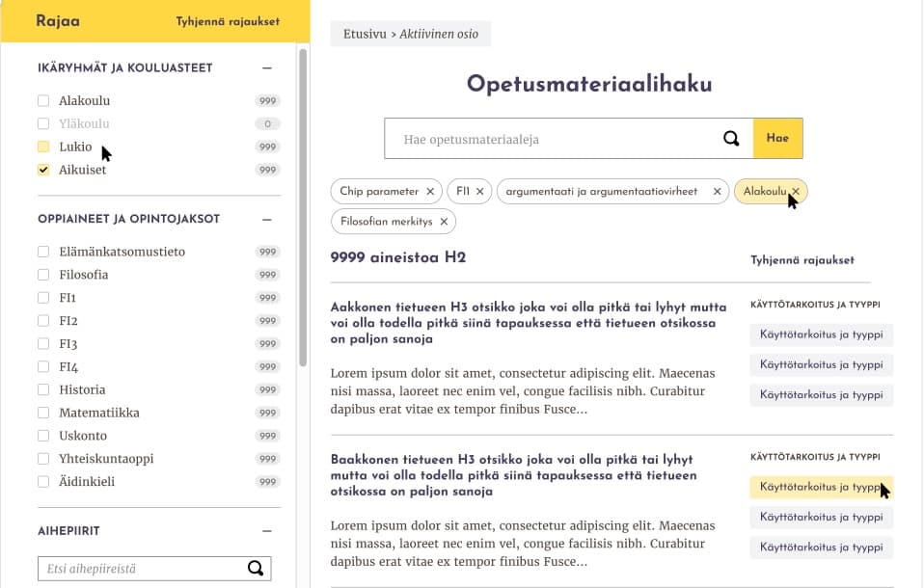Click the magnifier icon in the main search bar
The width and height of the screenshot is (924, 588).
(731, 138)
